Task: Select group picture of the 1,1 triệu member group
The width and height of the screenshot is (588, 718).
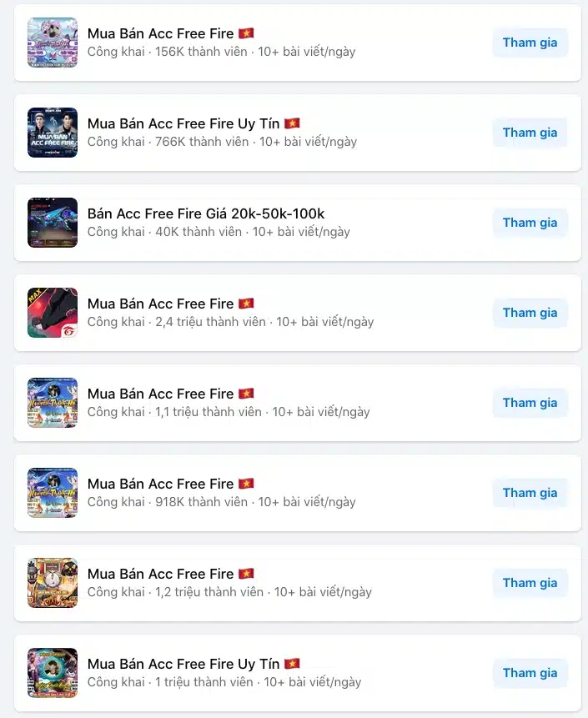Action: point(53,403)
